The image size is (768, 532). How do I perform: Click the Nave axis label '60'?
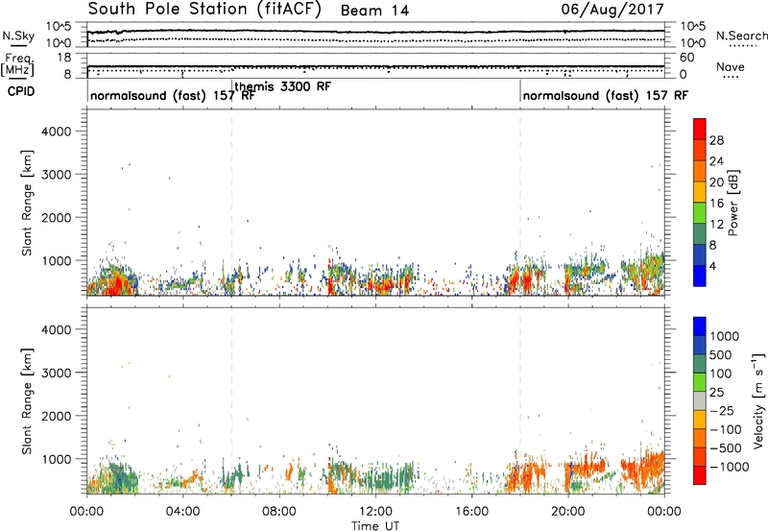tap(687, 58)
